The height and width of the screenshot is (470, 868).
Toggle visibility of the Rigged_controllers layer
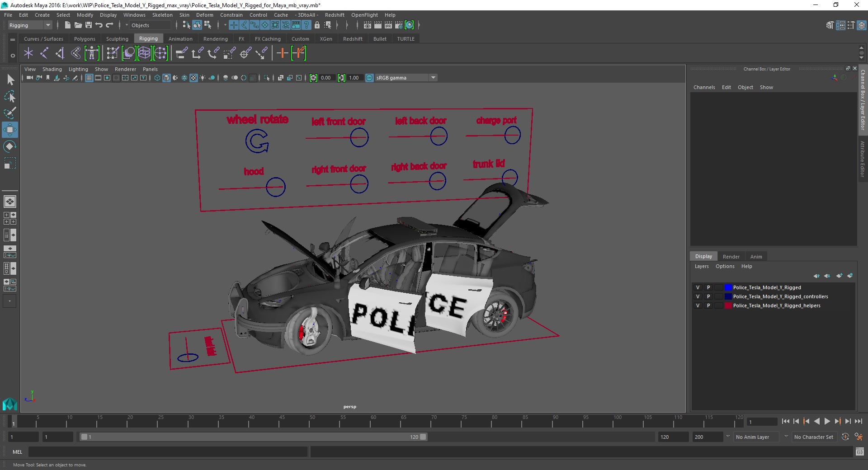tap(698, 296)
